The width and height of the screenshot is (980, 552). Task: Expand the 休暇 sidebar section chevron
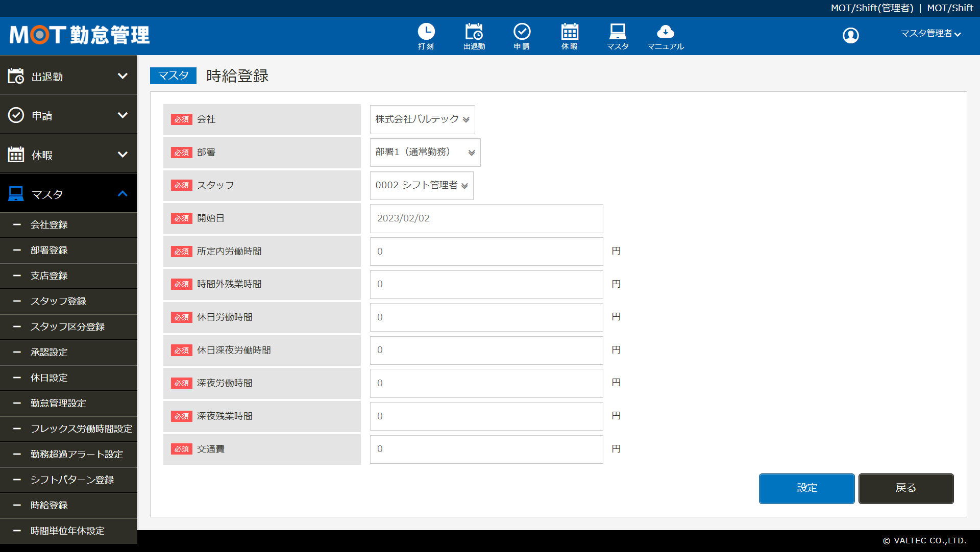point(122,155)
